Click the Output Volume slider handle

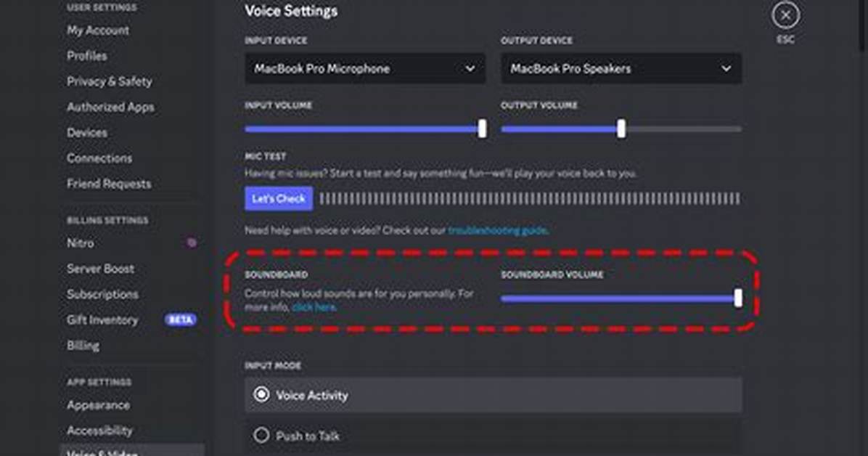coord(622,129)
